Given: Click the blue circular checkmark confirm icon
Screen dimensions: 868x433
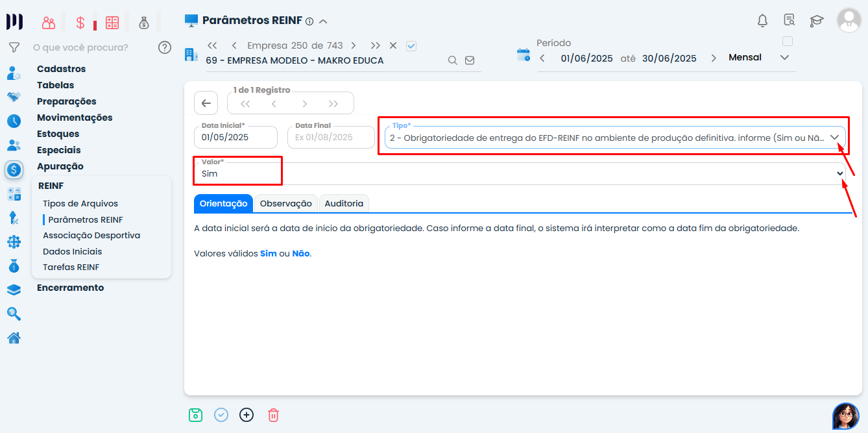Looking at the screenshot, I should (221, 415).
